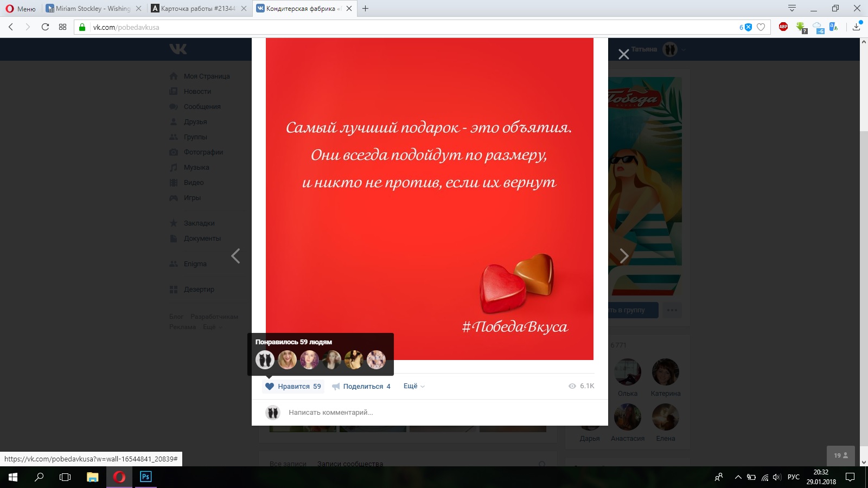Go to the next photo with the right arrow

point(624,256)
